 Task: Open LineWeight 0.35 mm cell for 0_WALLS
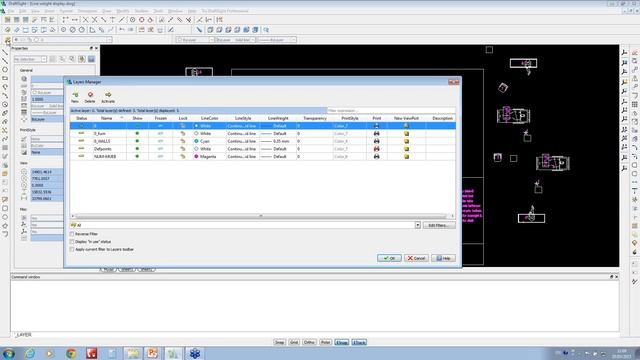click(279, 141)
